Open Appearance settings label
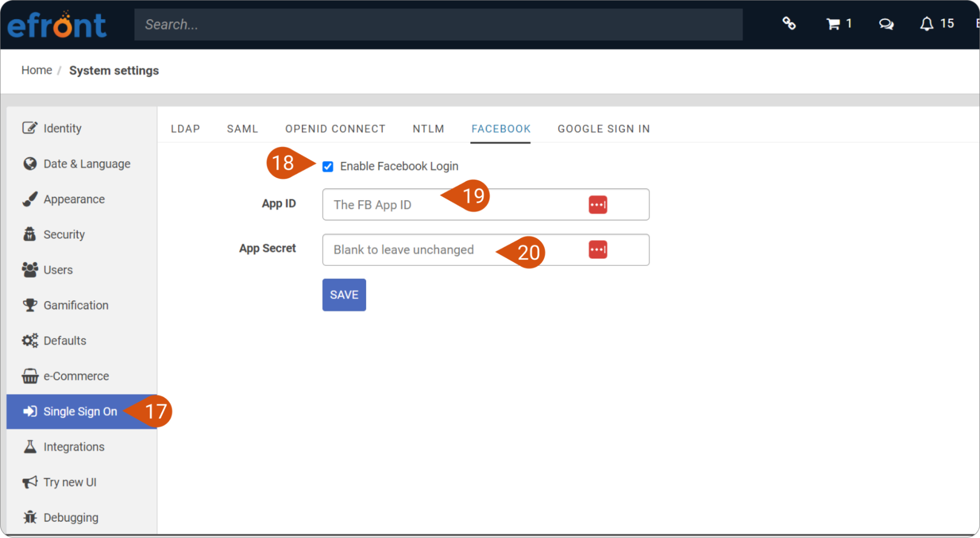Screen dimensions: 980x538 coord(74,199)
